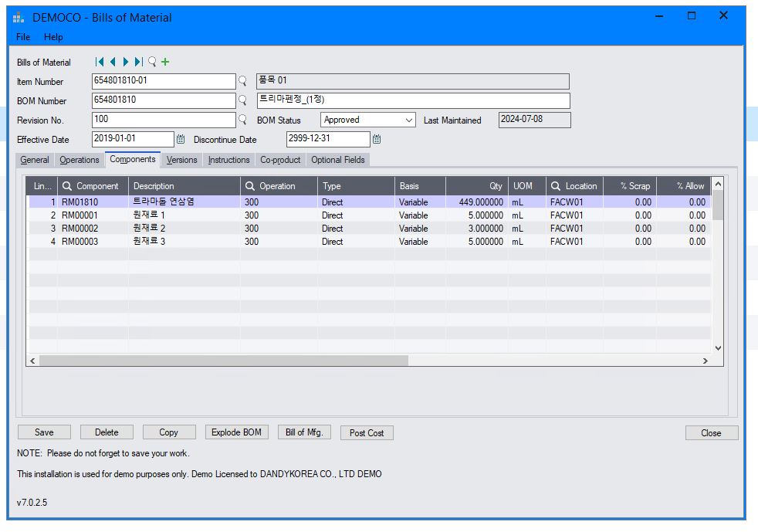Select component row RM01810
Screen dimensions: 758x532
370,202
